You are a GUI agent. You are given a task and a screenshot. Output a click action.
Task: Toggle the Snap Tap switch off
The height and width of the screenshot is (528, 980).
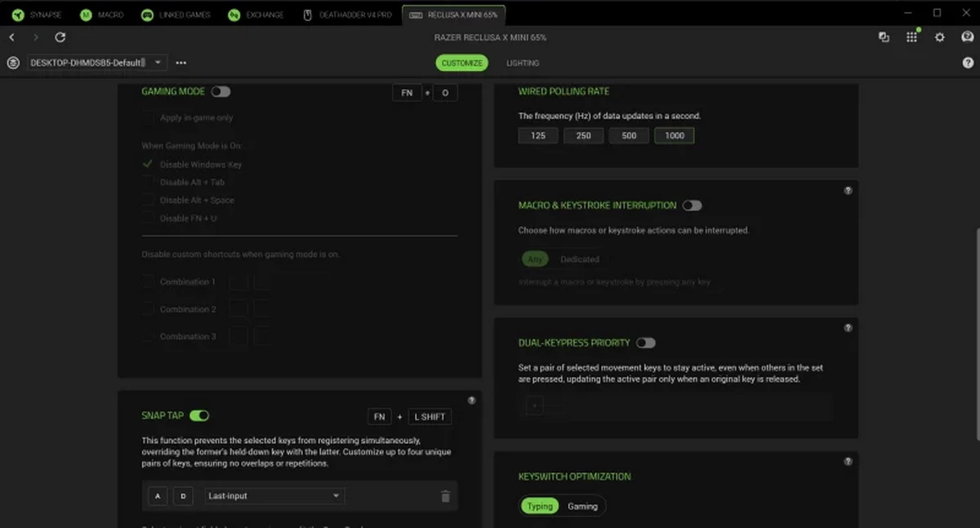point(199,415)
